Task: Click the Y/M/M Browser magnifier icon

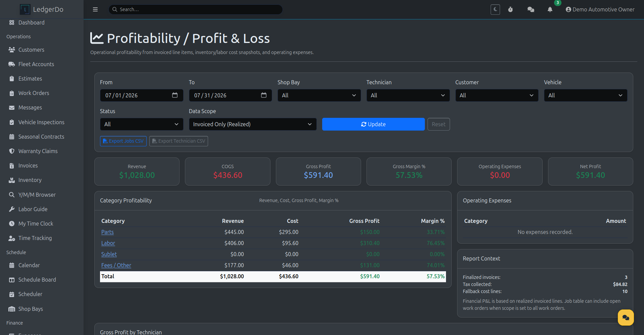Action: coord(12,195)
